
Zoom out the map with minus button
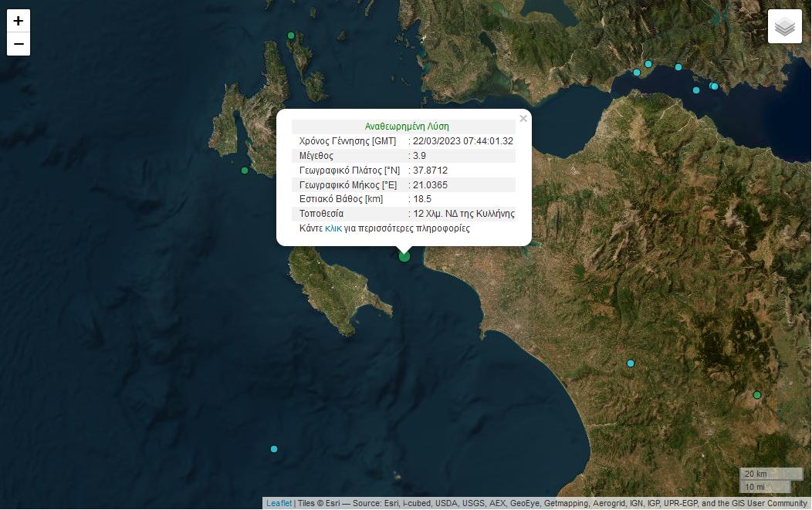click(x=19, y=44)
